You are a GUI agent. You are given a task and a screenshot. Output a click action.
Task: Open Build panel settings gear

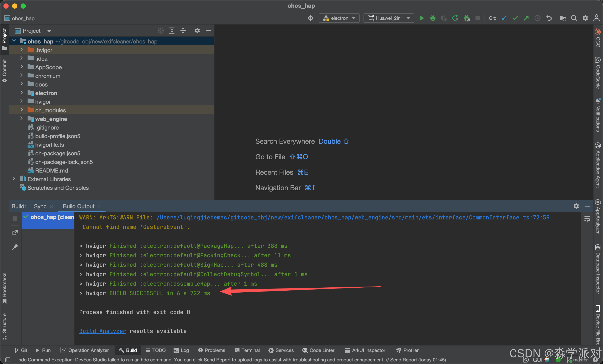(576, 206)
